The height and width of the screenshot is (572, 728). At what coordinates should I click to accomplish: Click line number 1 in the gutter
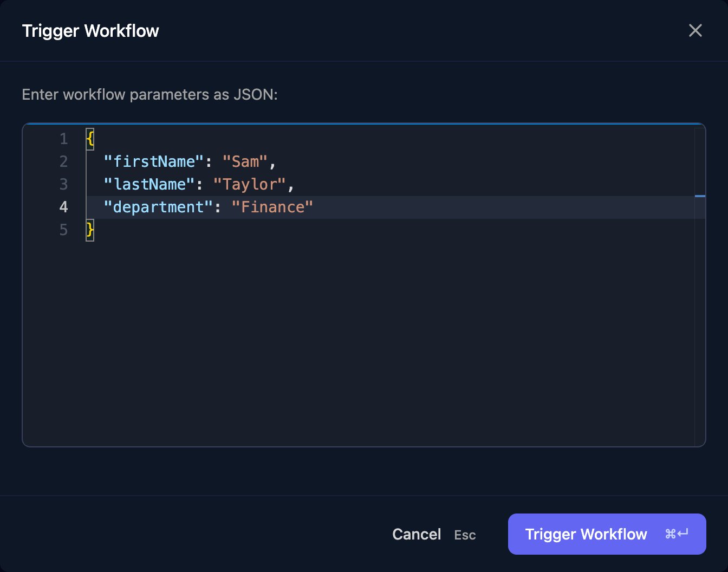[64, 139]
